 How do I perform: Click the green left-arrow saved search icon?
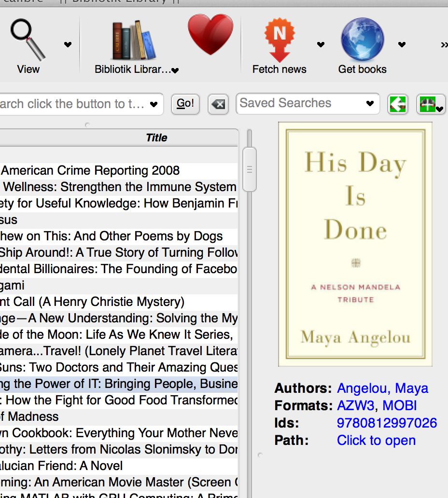pyautogui.click(x=398, y=104)
